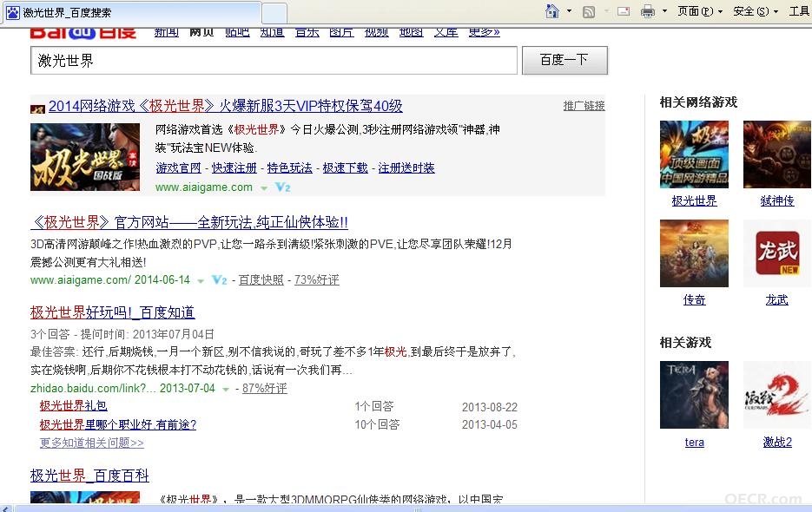Open the 新闻 category link

(167, 33)
